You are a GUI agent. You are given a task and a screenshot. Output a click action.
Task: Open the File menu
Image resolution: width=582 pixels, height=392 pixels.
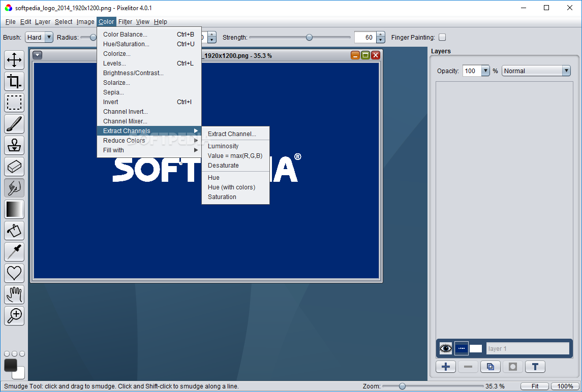tap(10, 21)
